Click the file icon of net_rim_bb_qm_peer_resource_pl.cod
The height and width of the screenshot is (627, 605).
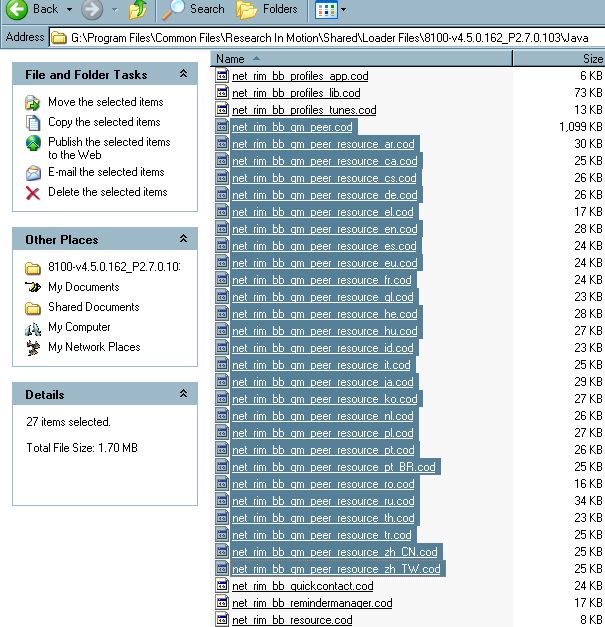click(x=222, y=432)
